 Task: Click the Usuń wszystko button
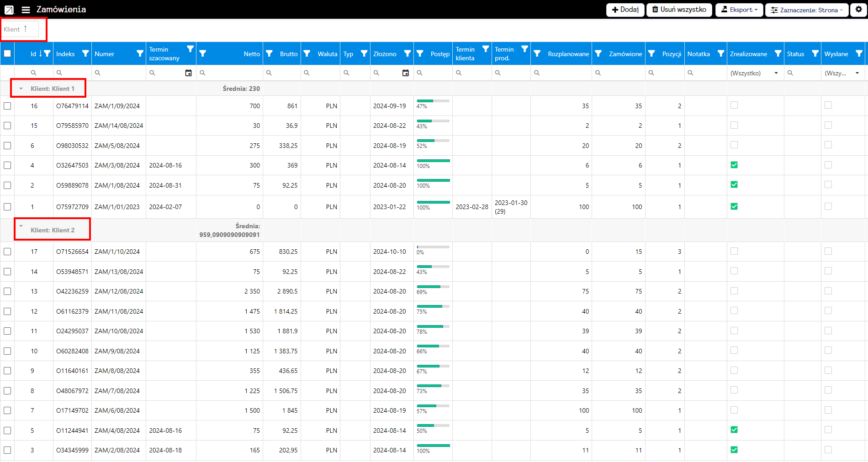[x=679, y=10]
